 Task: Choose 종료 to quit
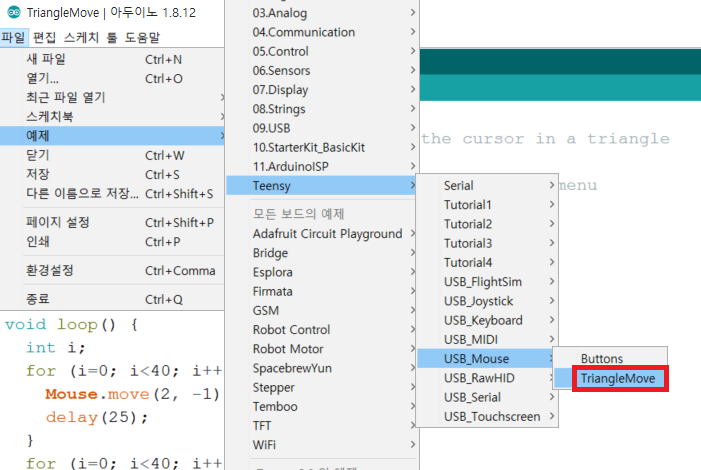pyautogui.click(x=112, y=299)
